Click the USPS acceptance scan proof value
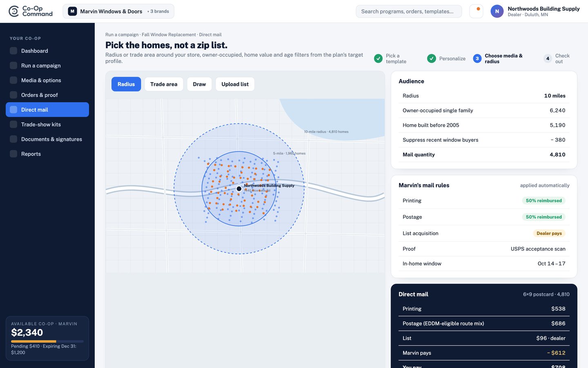 pyautogui.click(x=538, y=249)
